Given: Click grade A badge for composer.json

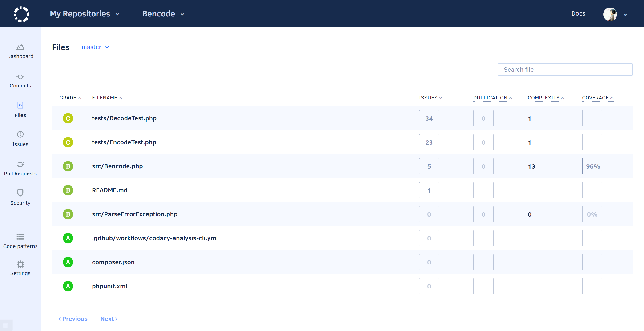Looking at the screenshot, I should click(68, 262).
